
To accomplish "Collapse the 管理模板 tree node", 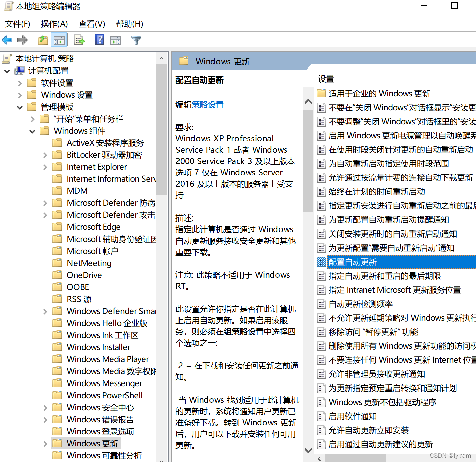I will (20, 107).
